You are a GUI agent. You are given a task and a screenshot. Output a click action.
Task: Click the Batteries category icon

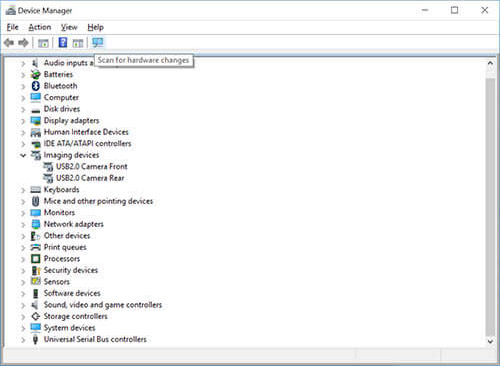tap(36, 75)
